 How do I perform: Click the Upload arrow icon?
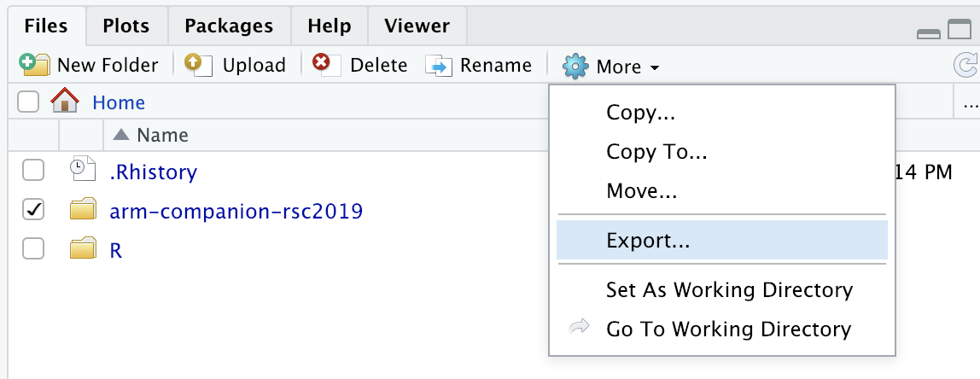(x=199, y=64)
